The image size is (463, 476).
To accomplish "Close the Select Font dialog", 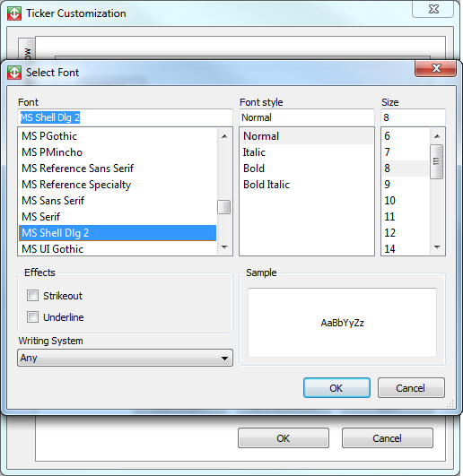I will coord(436,68).
